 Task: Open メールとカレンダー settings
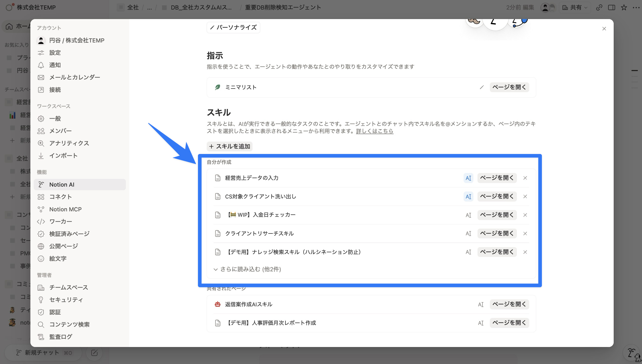pos(80,77)
